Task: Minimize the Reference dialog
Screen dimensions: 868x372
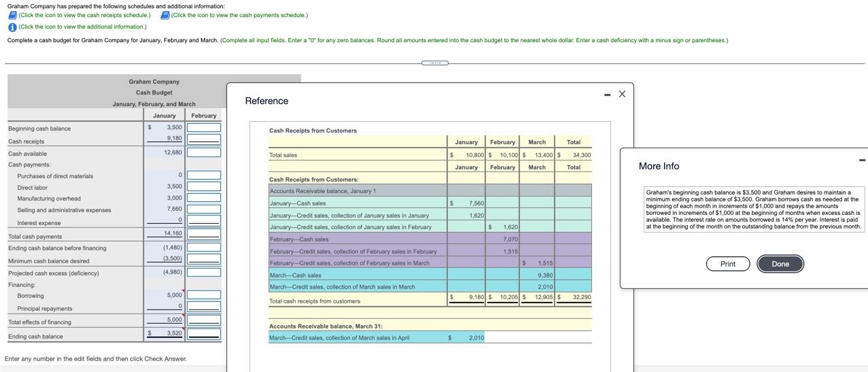Action: click(607, 94)
